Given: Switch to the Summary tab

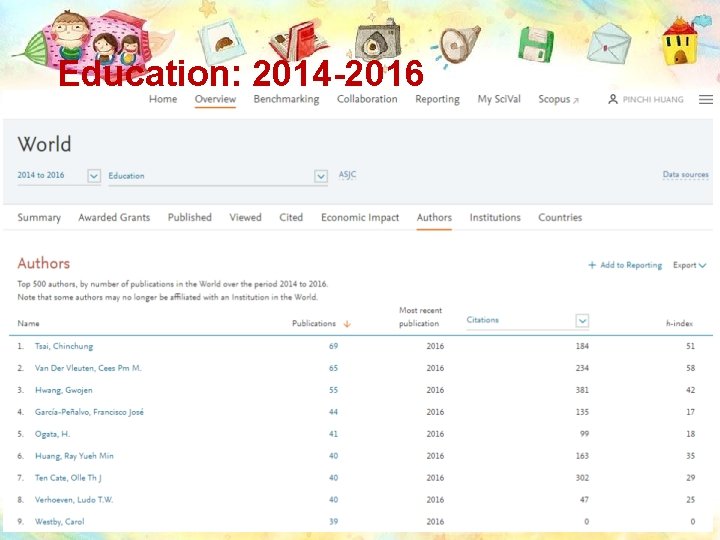Looking at the screenshot, I should click(x=39, y=218).
